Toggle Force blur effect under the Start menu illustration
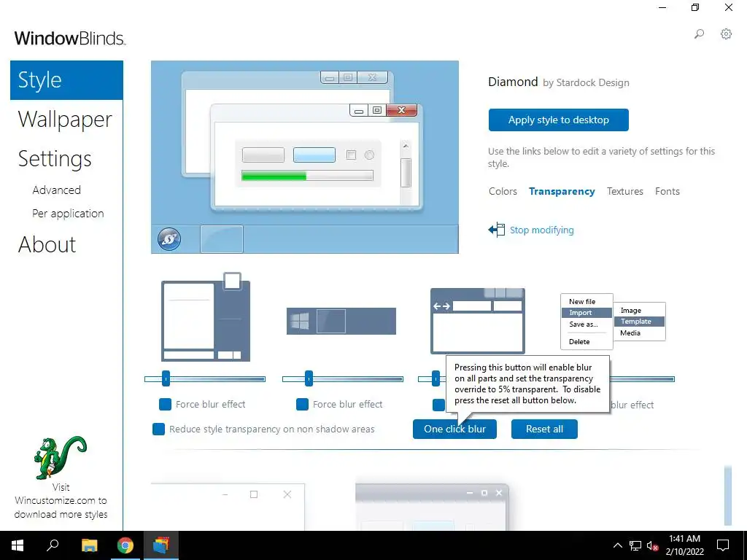 click(165, 404)
